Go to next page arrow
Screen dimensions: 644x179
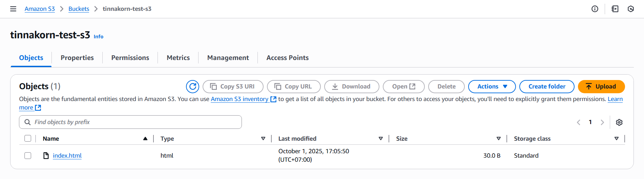pos(602,122)
